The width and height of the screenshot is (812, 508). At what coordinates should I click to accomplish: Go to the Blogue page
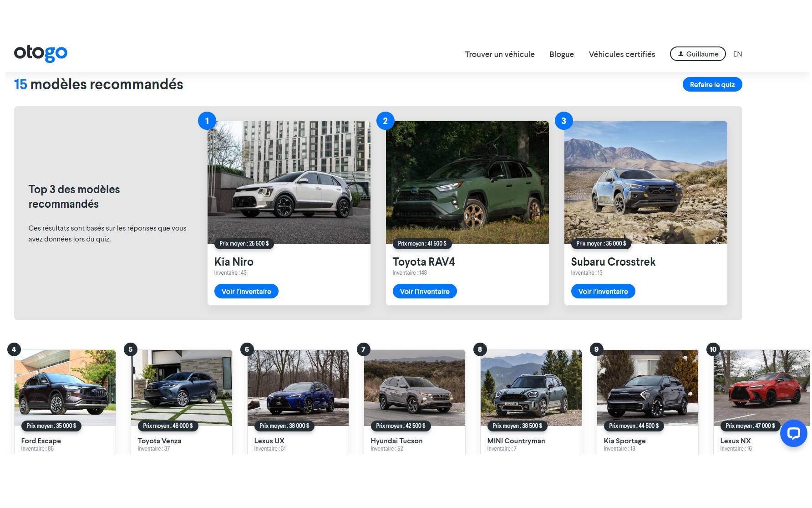point(562,54)
